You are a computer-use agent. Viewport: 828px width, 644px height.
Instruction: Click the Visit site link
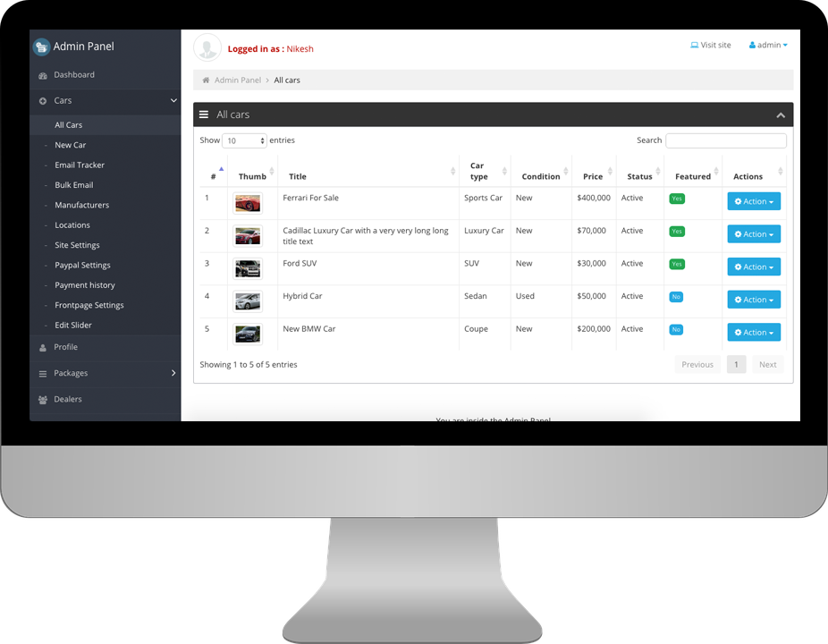pyautogui.click(x=711, y=45)
